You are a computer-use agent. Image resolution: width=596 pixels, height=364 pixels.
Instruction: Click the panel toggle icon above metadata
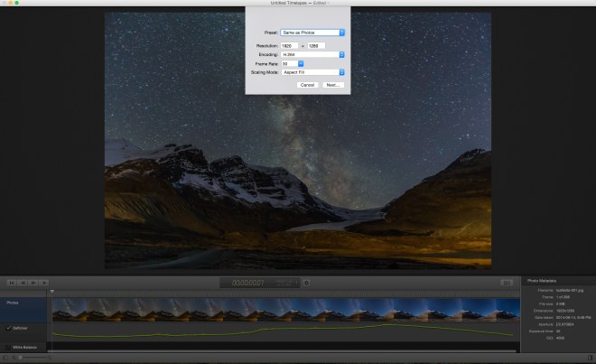(506, 283)
